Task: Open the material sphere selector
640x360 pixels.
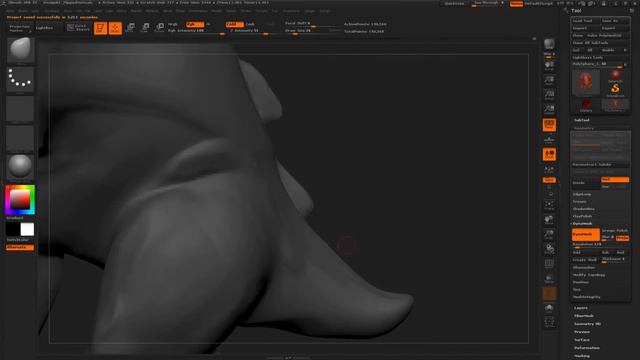Action: 20,167
